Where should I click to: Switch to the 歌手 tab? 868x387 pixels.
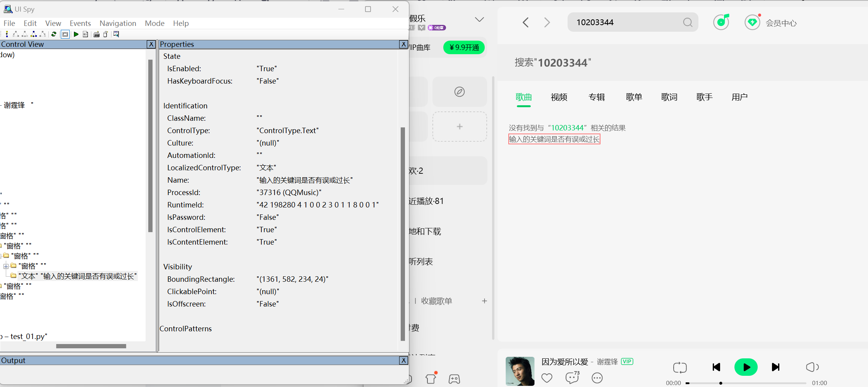click(705, 97)
